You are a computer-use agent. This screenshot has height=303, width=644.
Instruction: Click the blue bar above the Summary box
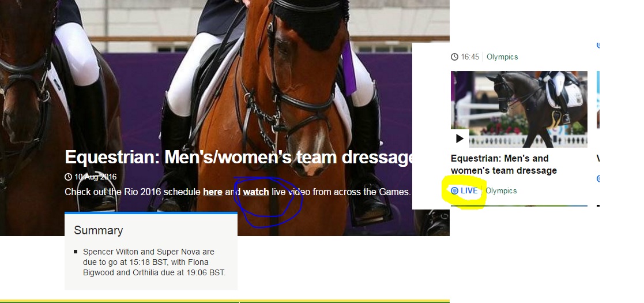coord(151,213)
